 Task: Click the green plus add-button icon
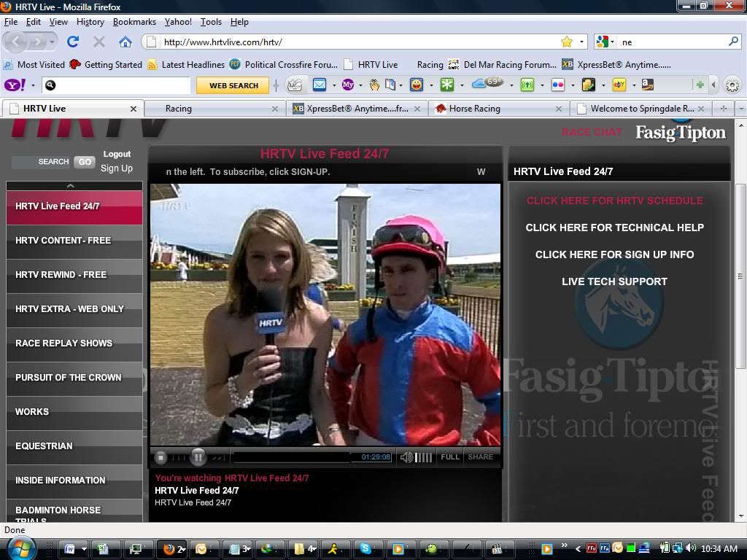(700, 85)
